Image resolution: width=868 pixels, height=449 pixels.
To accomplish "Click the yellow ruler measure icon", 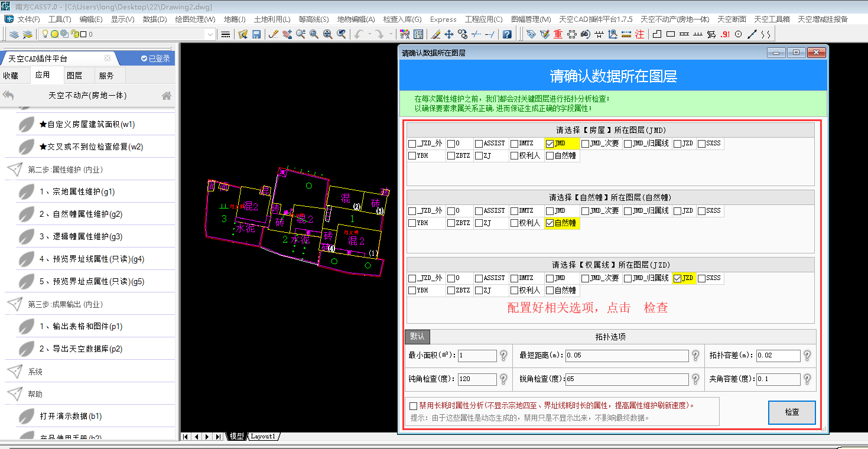I will pos(626,34).
